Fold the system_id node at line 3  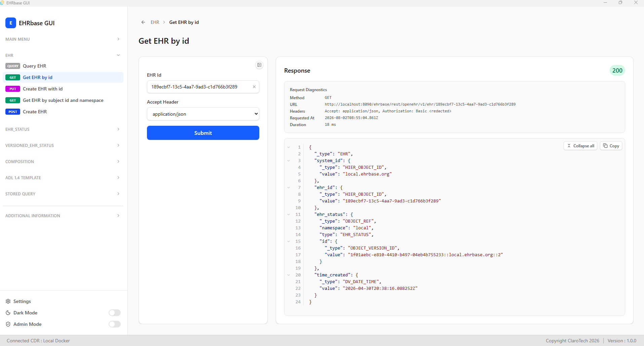[289, 161]
